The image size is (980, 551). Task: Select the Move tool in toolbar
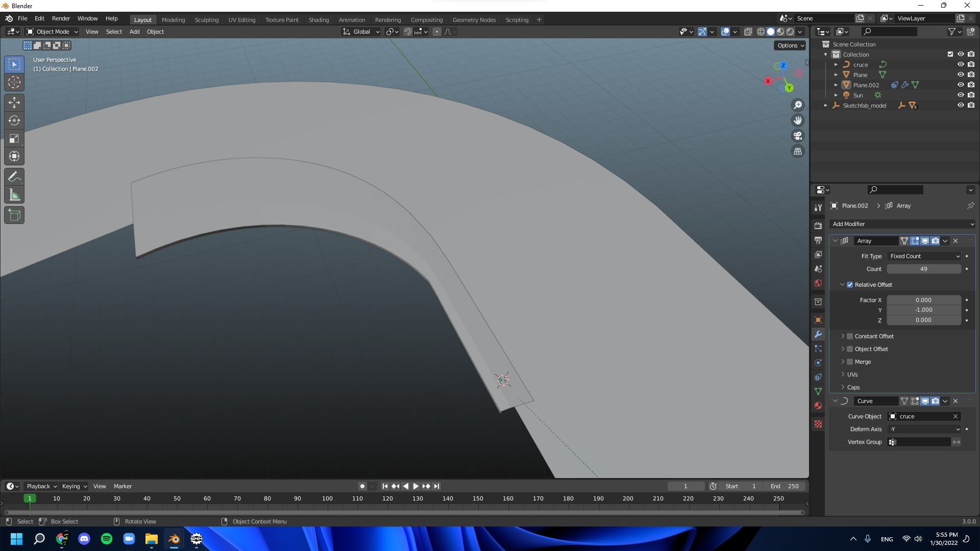[14, 103]
